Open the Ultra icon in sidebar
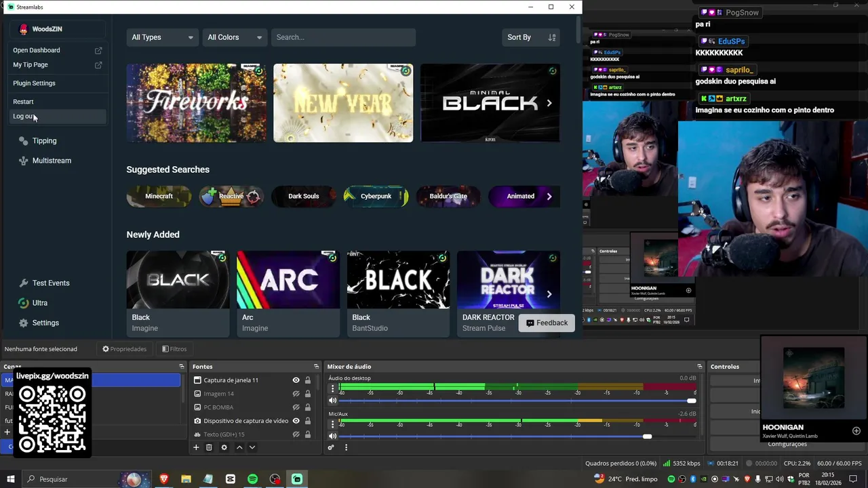This screenshot has width=868, height=488. coord(24,303)
